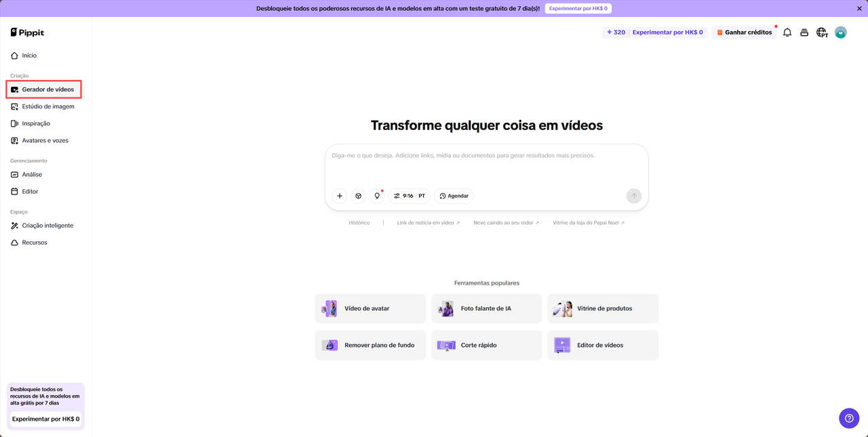Toggle the ideas lightbulb suggestion option

[377, 195]
